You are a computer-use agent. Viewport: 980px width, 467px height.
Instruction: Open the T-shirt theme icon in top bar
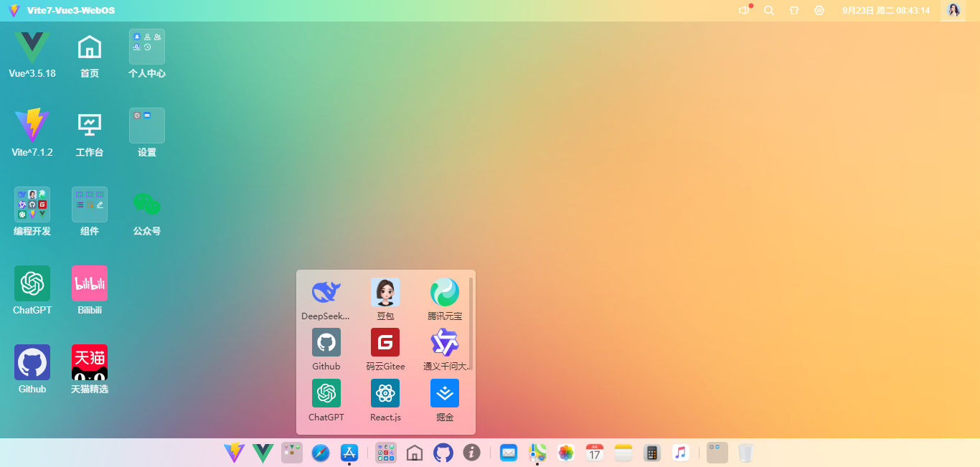click(794, 11)
